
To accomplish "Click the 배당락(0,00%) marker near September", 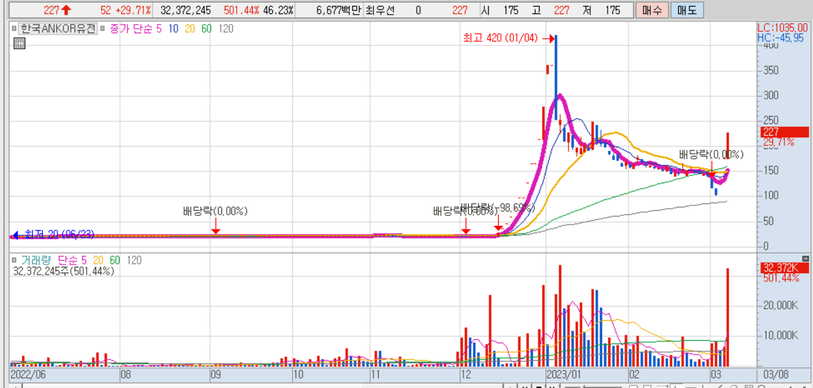I will click(216, 212).
